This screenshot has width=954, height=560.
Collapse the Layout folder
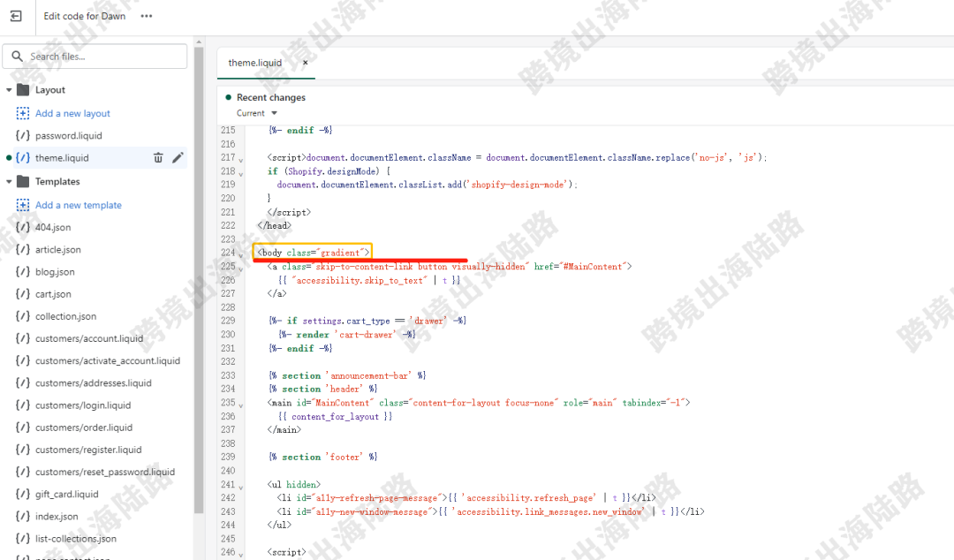click(9, 90)
